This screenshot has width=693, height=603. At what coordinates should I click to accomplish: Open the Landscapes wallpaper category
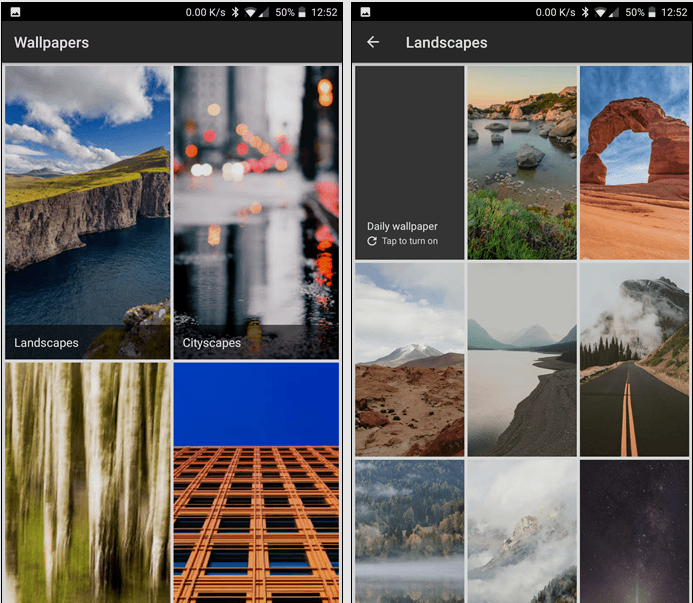coord(88,212)
